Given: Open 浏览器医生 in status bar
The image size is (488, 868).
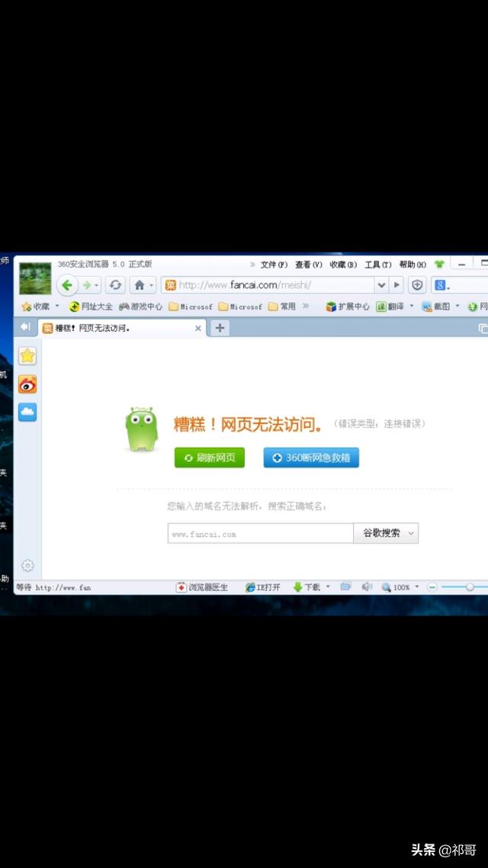Looking at the screenshot, I should point(202,587).
